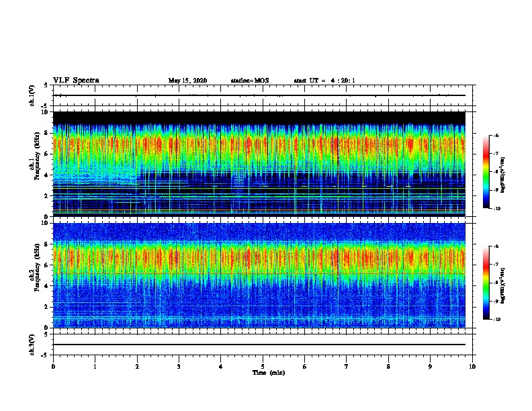The width and height of the screenshot is (532, 411).
Task: Click the 'ch.3(V)' waveform axis label
Action: 32,345
